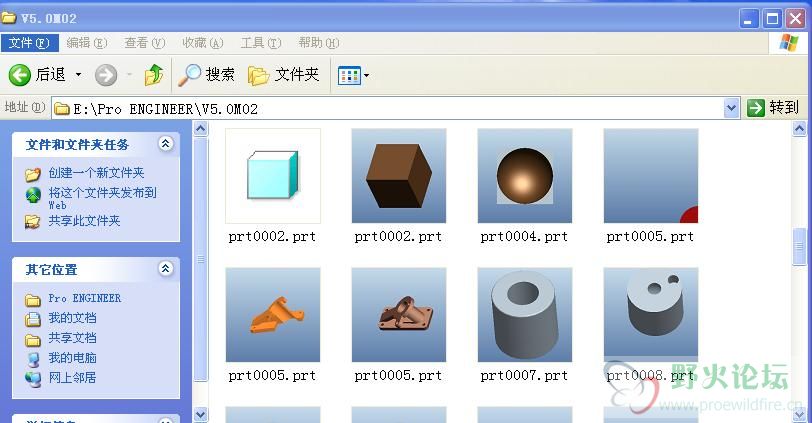
Task: Open the Edit (编辑) menu
Action: 86,43
